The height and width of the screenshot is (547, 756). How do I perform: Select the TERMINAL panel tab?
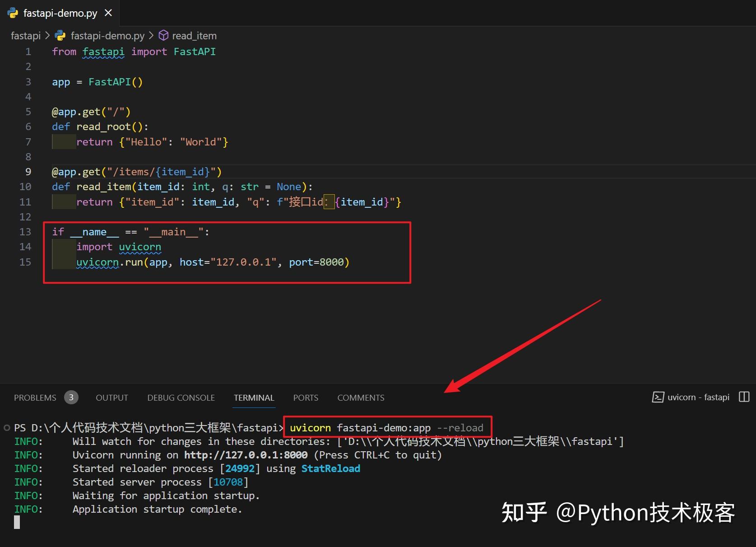254,398
